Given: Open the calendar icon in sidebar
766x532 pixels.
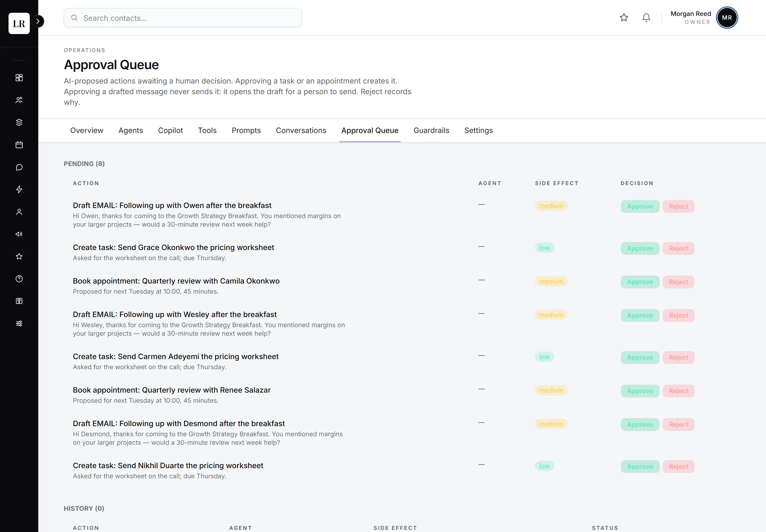Looking at the screenshot, I should click(19, 145).
